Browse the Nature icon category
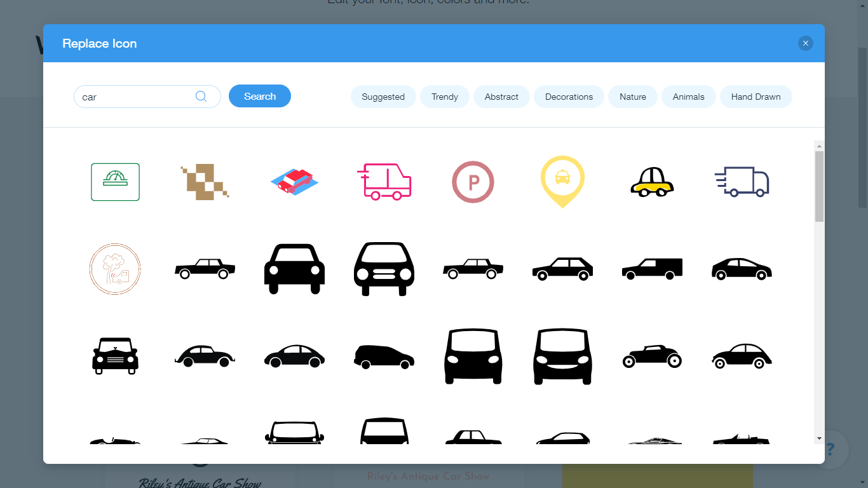The image size is (868, 488). (633, 97)
